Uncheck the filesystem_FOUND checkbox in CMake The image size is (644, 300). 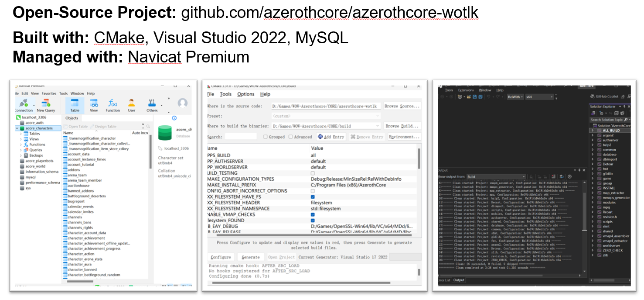(313, 221)
